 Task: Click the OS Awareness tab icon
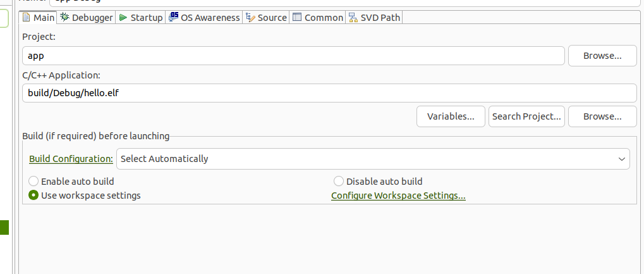click(174, 18)
